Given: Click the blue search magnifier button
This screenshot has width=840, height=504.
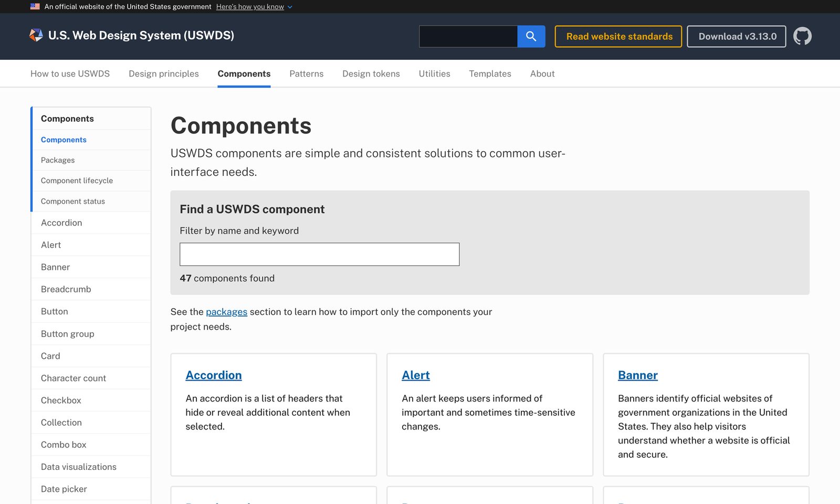Looking at the screenshot, I should 531,36.
